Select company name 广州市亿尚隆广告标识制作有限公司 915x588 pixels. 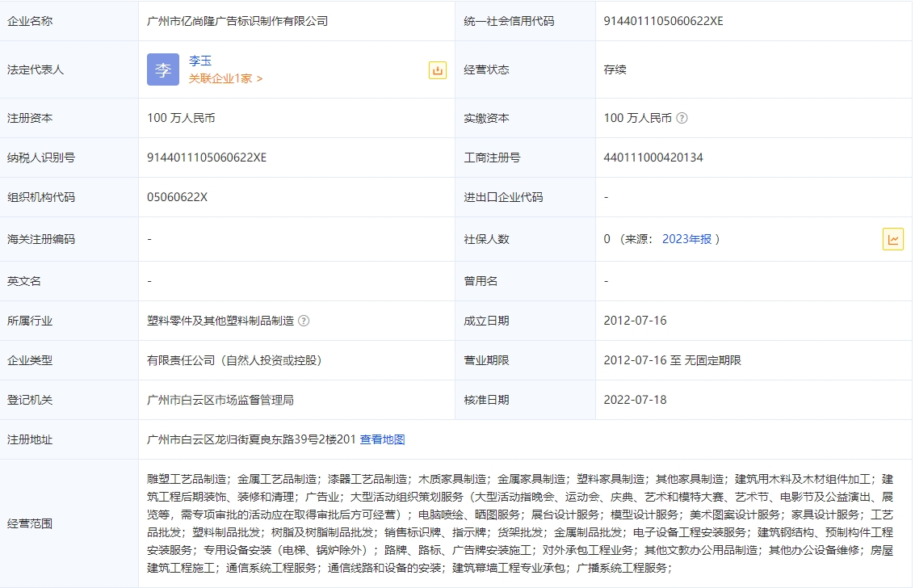click(237, 21)
